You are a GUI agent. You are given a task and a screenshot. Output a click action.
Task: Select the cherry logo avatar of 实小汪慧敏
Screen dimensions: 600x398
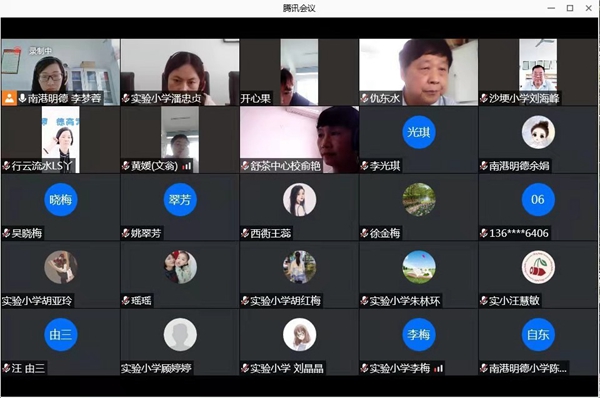click(x=538, y=267)
